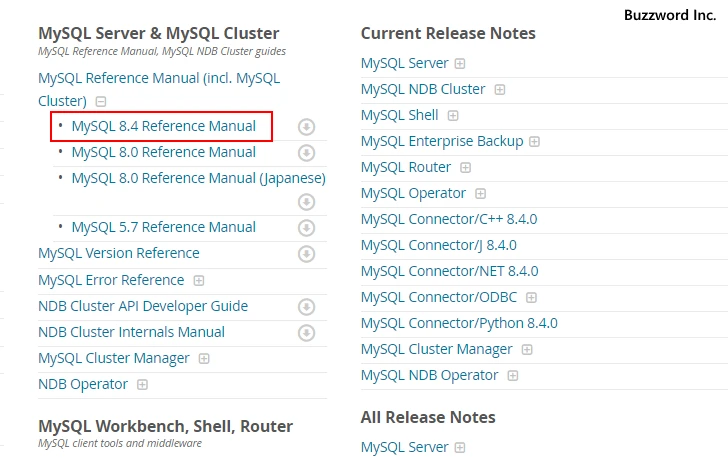Expand MySQL Enterprise Backup release notes
This screenshot has height=460, width=728.
click(x=535, y=142)
